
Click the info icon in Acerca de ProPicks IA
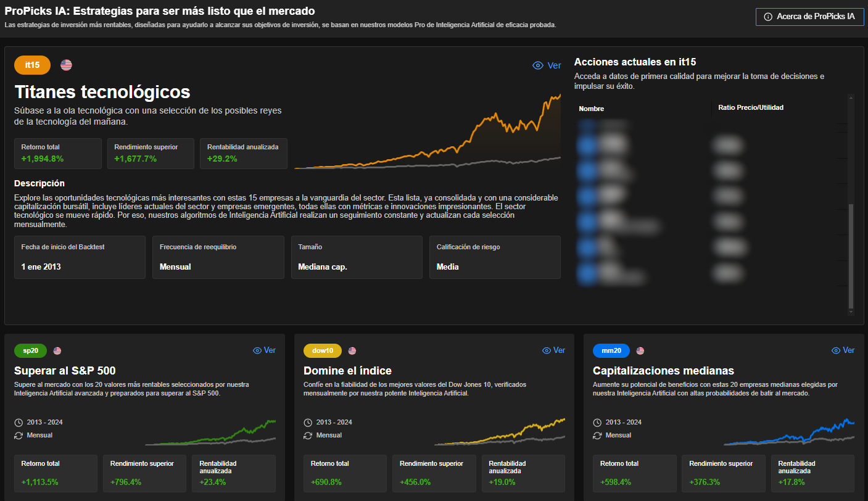768,17
